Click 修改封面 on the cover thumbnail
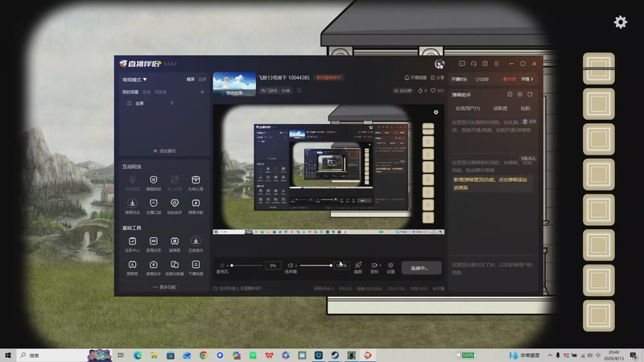The height and width of the screenshot is (362, 644). click(x=234, y=93)
